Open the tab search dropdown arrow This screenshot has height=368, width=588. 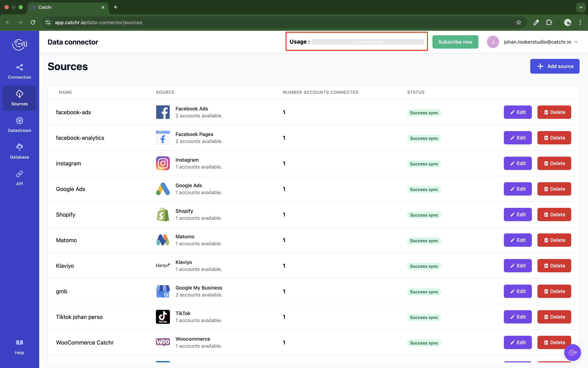click(581, 7)
